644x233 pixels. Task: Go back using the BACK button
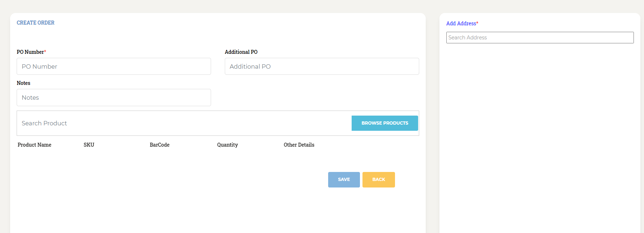(x=379, y=180)
